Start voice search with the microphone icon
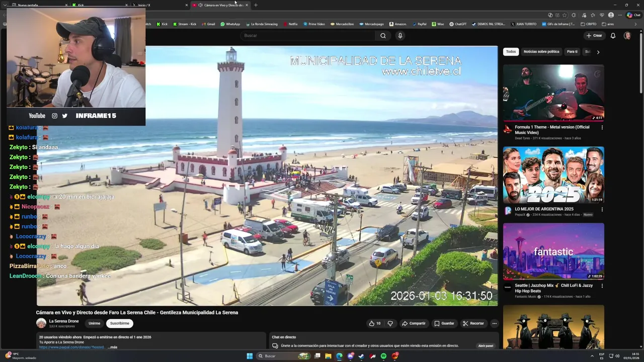 coord(400,36)
